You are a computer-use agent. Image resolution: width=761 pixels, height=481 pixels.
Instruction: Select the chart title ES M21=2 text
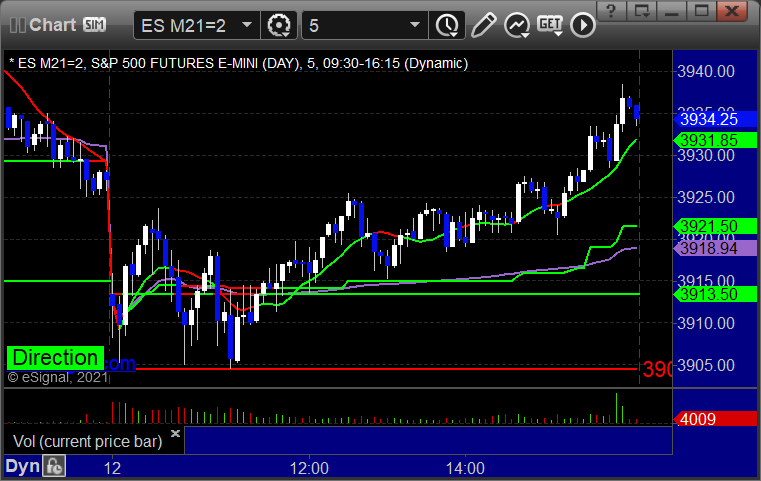tap(50, 63)
